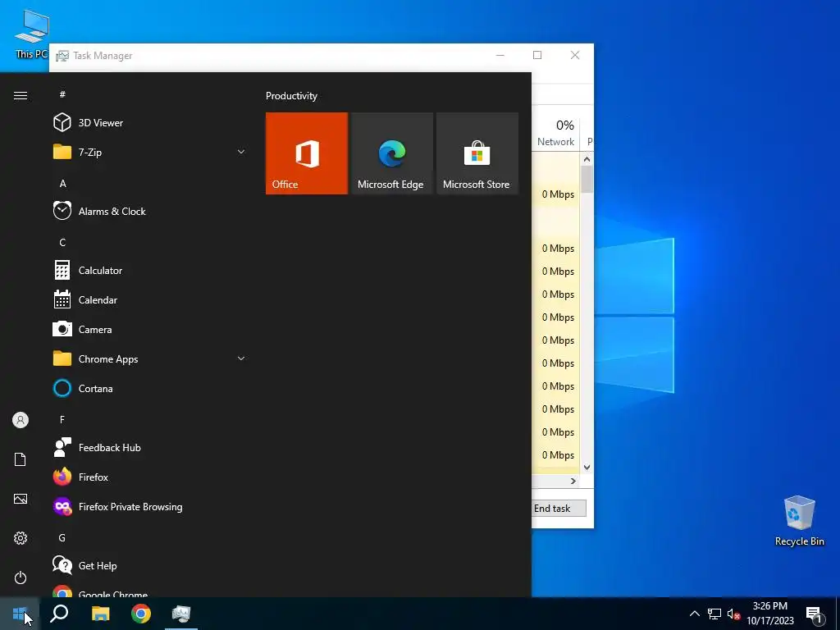Jump to the # letter header

click(x=62, y=94)
